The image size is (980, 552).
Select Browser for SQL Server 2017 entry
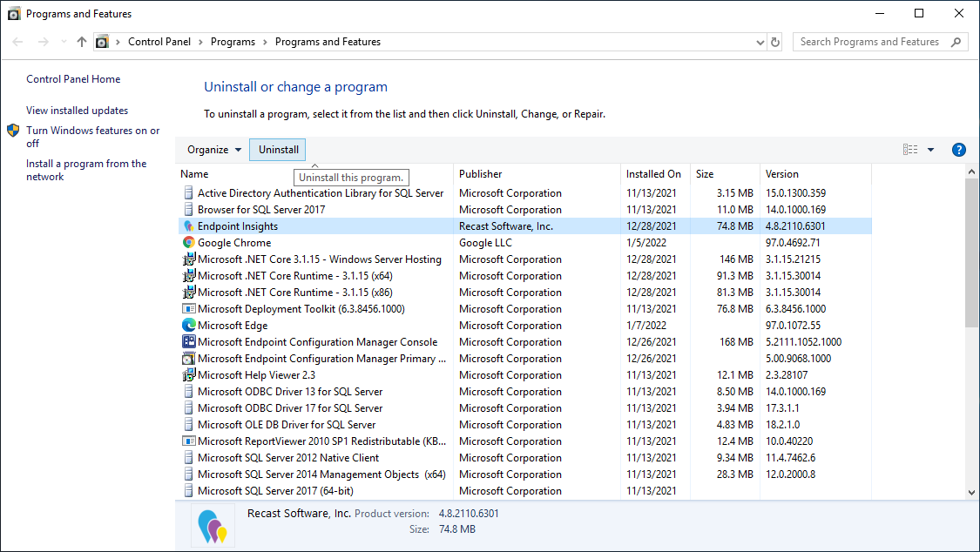[x=261, y=210]
